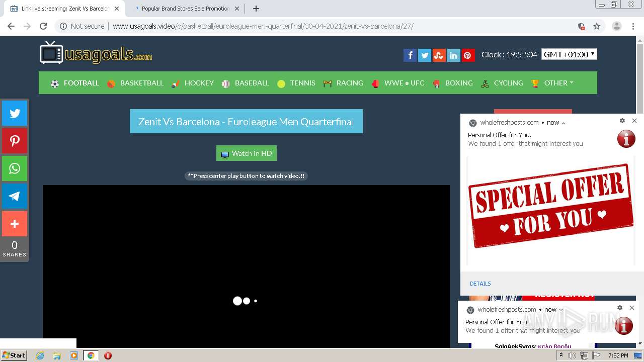
Task: View site info for Not secure label
Action: tap(82, 26)
